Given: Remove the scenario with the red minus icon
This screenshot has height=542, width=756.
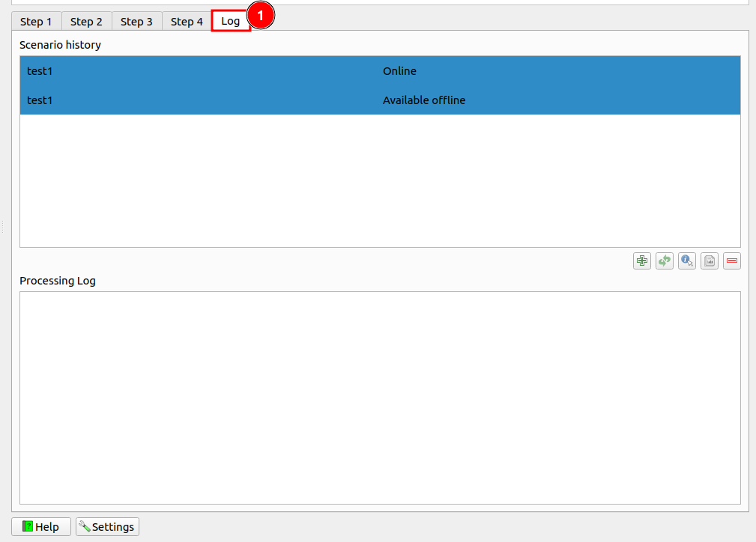Looking at the screenshot, I should (x=732, y=261).
